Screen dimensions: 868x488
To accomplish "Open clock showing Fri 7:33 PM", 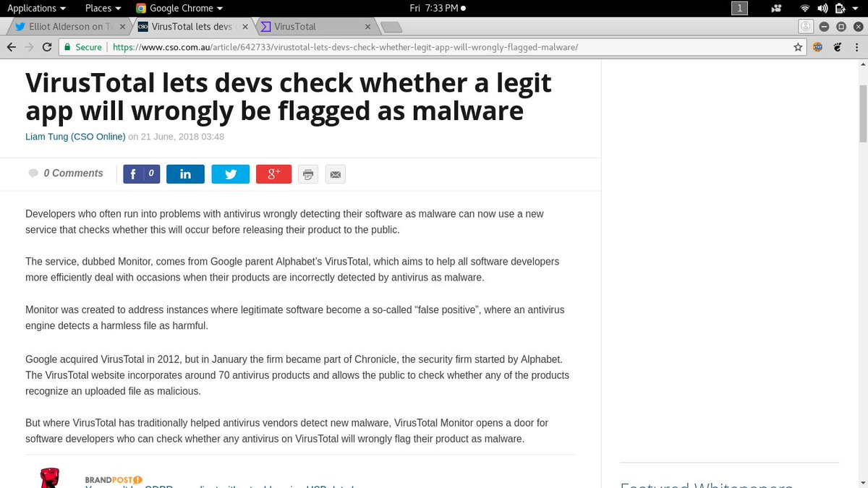I will point(438,8).
